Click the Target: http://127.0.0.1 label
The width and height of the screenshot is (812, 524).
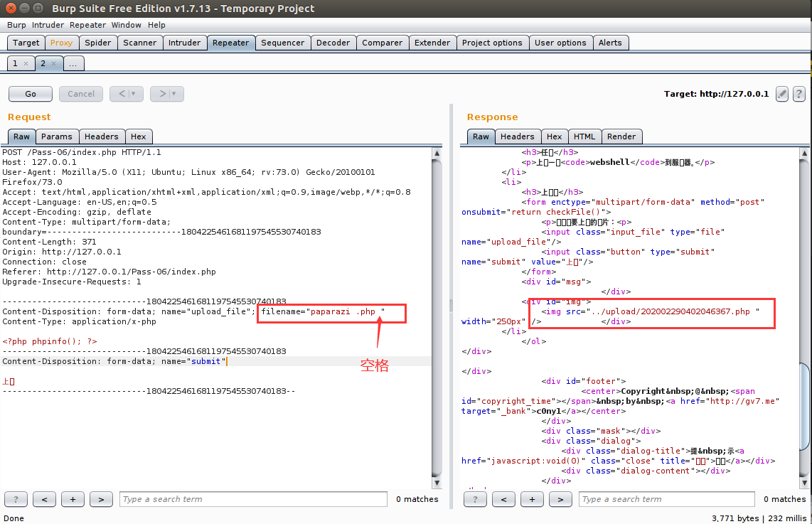pos(716,94)
